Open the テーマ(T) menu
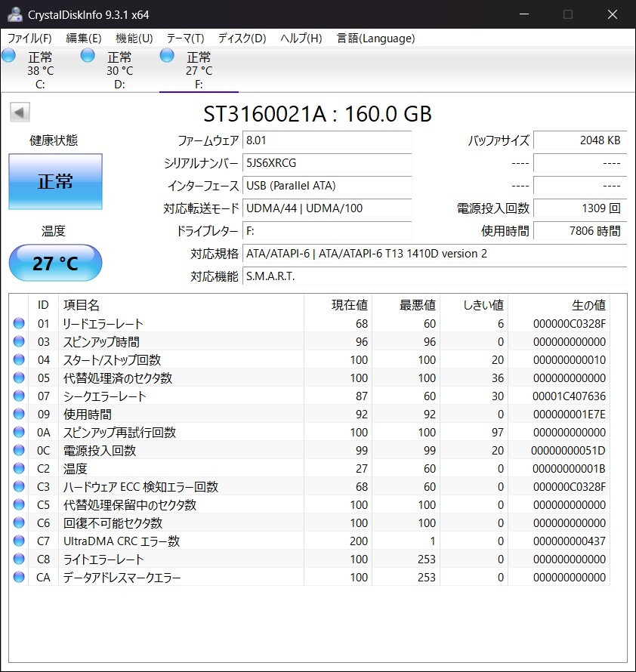 [185, 39]
